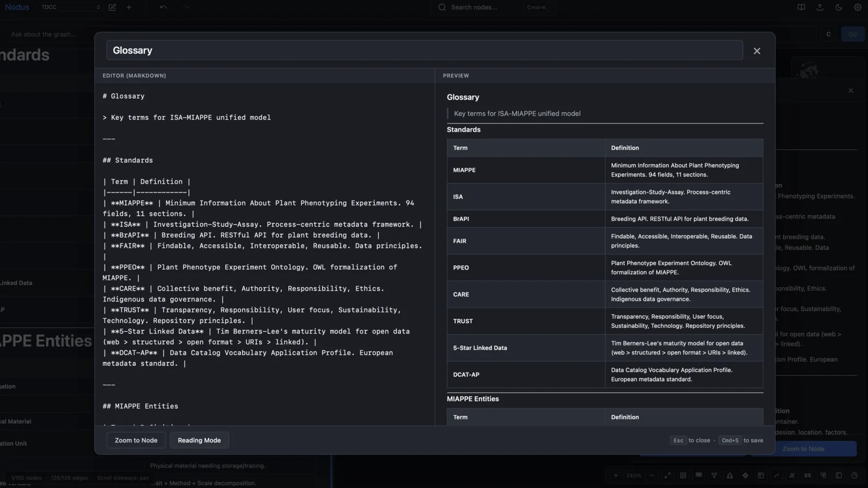Click the 'Breeding API. RESTful API' definition cell
The height and width of the screenshot is (488, 868).
[x=684, y=219]
